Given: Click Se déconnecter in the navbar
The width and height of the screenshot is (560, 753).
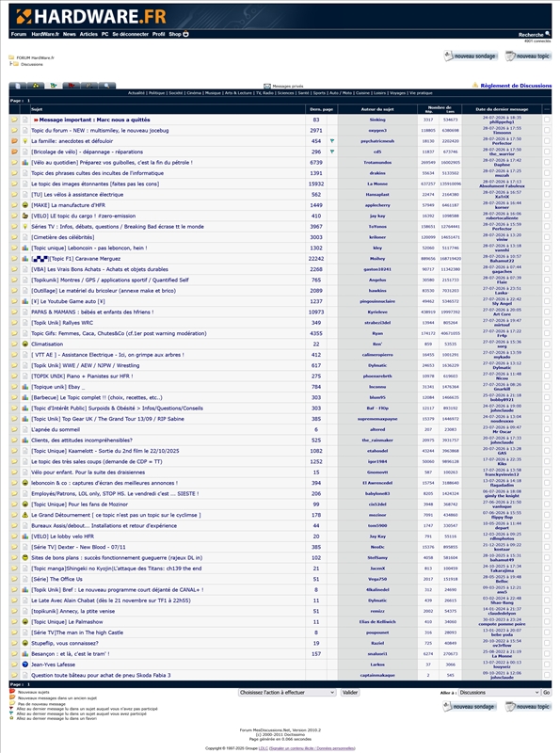Looking at the screenshot, I should tap(130, 34).
